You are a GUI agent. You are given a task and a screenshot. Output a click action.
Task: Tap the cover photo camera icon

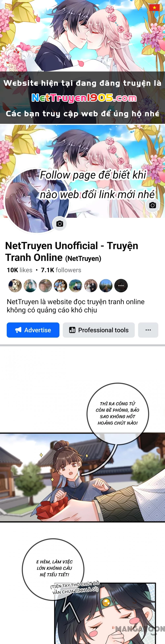pos(152,205)
